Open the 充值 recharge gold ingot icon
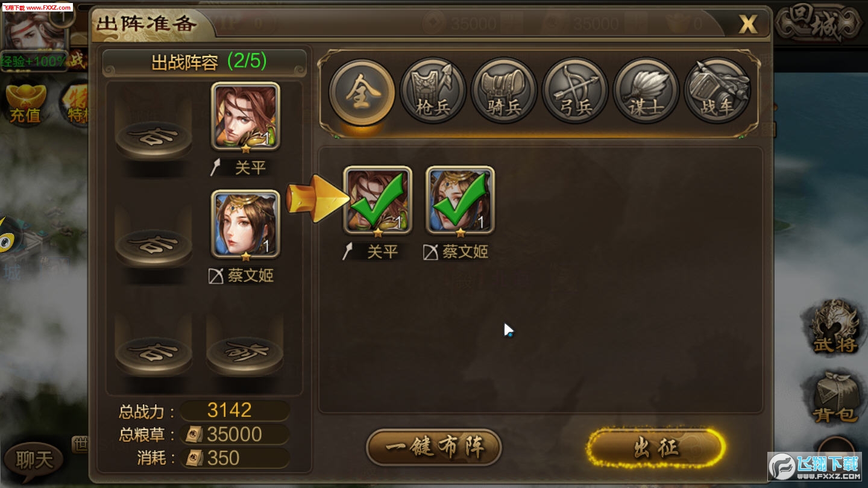 coord(27,104)
